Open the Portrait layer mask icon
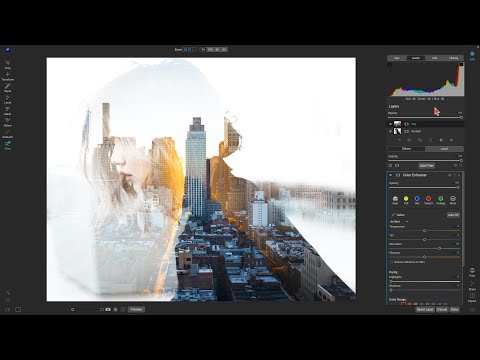Image resolution: width=480 pixels, height=360 pixels. [406, 131]
